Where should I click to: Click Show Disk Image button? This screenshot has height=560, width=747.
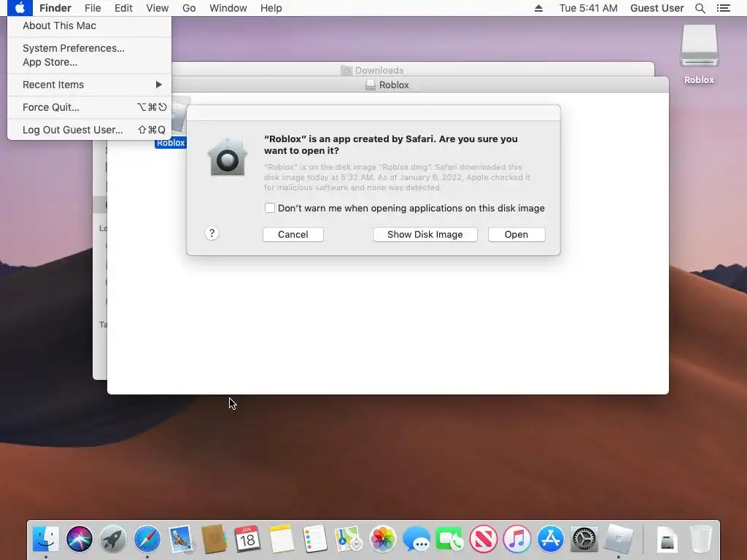425,234
